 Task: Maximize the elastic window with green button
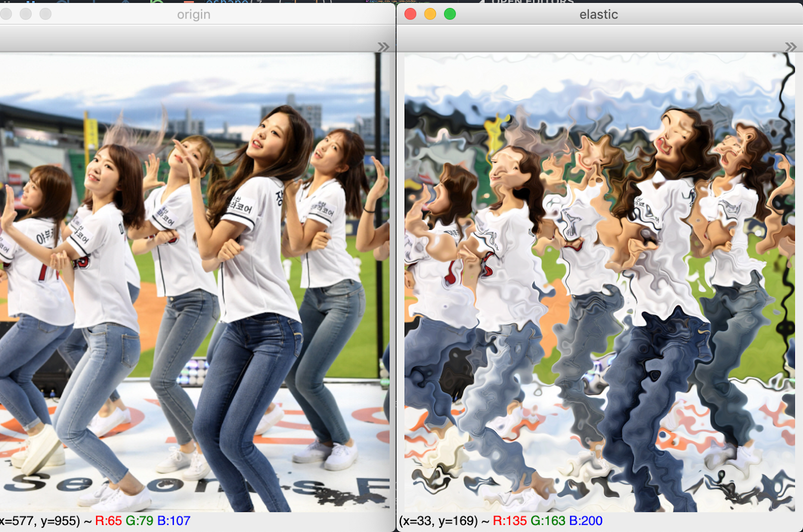pos(450,14)
